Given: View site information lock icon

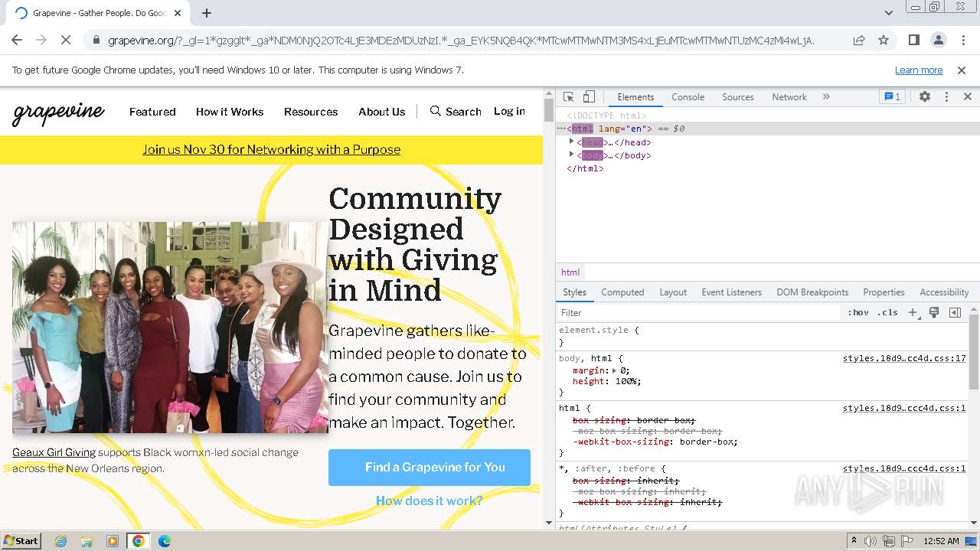Looking at the screenshot, I should (x=96, y=40).
